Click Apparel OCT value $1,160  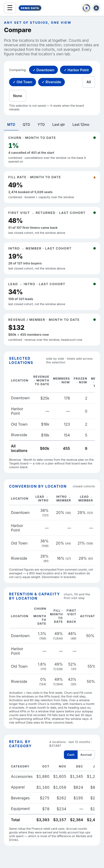[x=43, y=788]
